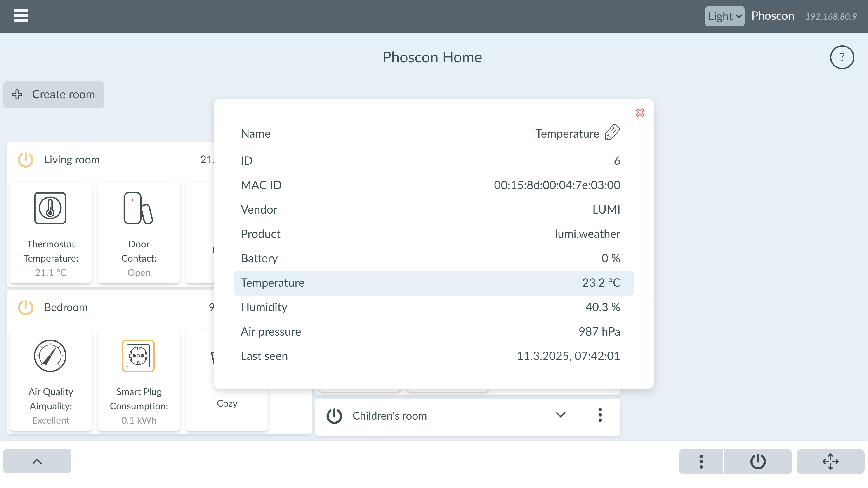Image resolution: width=868 pixels, height=488 pixels.
Task: Collapse bottom panel with up chevron
Action: coord(37,461)
